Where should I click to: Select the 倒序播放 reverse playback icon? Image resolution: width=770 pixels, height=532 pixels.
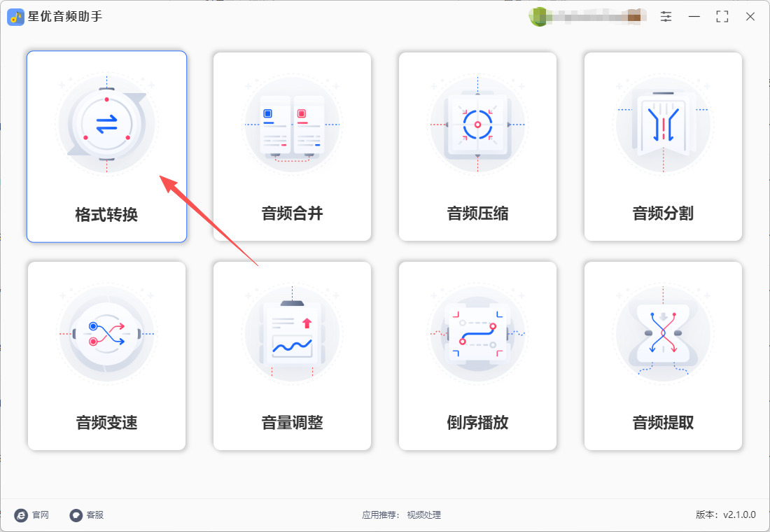point(477,333)
